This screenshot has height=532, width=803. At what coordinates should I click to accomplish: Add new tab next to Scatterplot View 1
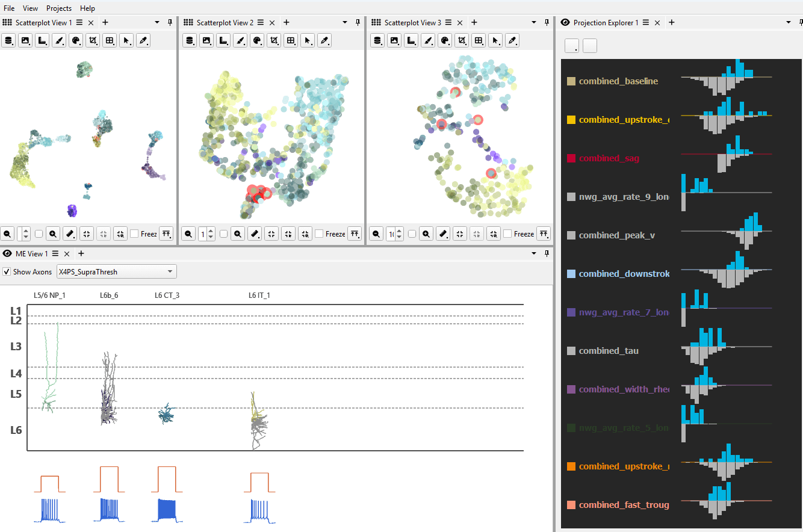105,22
